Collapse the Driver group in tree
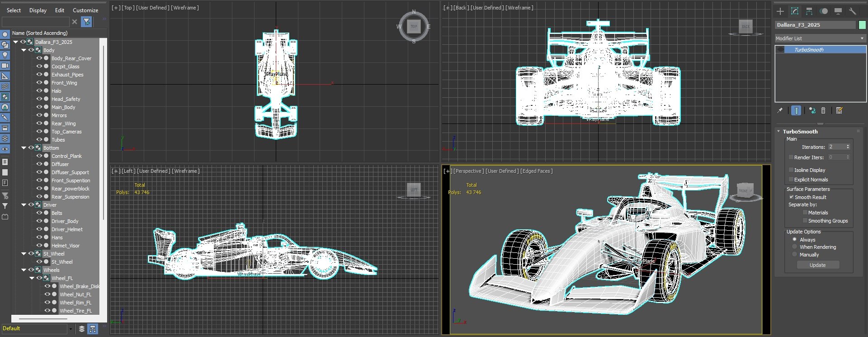Viewport: 868px width, 337px height. coord(24,205)
